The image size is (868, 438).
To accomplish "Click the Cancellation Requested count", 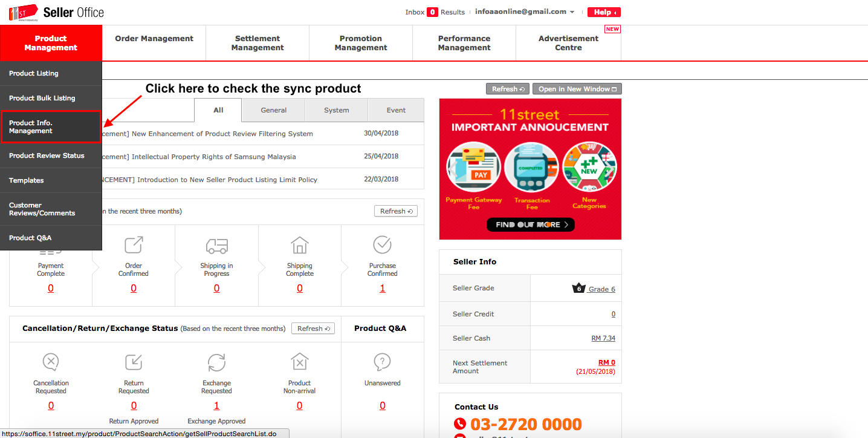I will (x=51, y=406).
